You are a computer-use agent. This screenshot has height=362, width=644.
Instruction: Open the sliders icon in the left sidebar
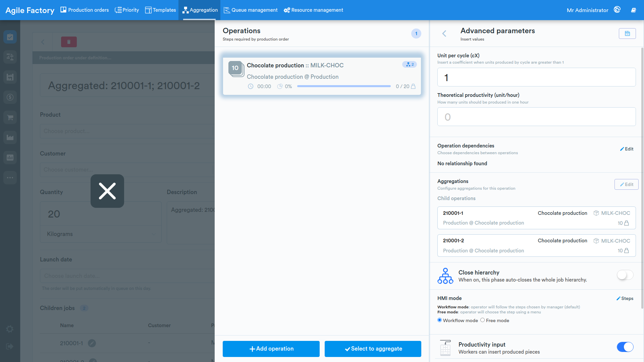10,57
